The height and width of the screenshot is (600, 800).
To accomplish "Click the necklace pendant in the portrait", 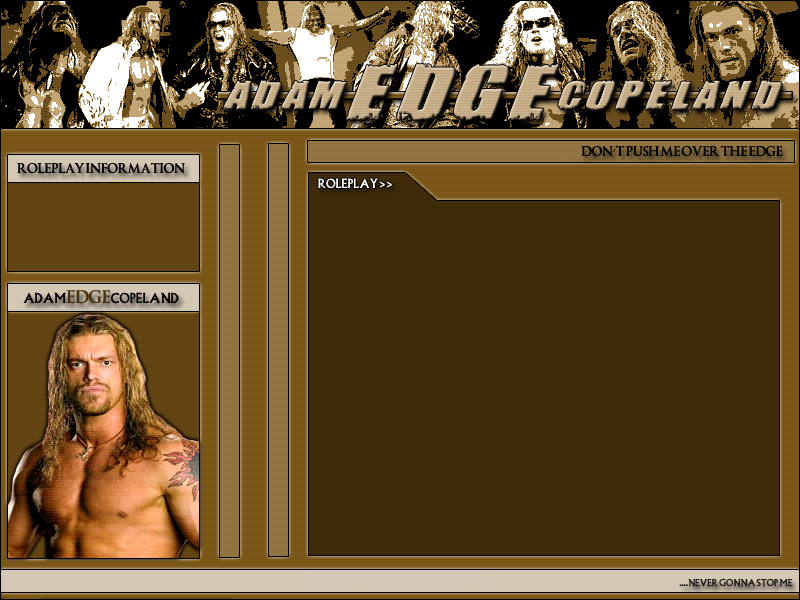I will point(85,453).
